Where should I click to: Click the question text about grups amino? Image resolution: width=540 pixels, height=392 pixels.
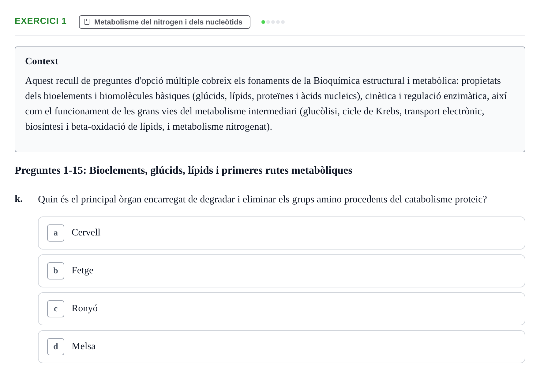(x=262, y=199)
